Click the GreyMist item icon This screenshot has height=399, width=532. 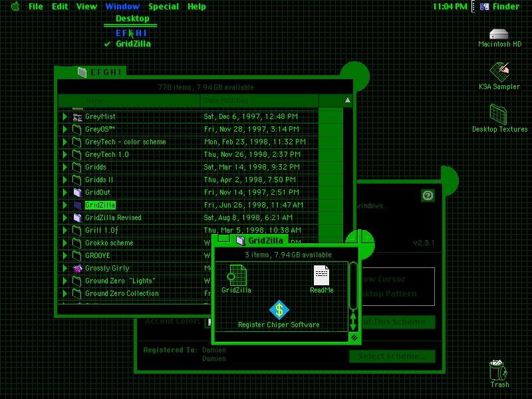click(x=77, y=117)
